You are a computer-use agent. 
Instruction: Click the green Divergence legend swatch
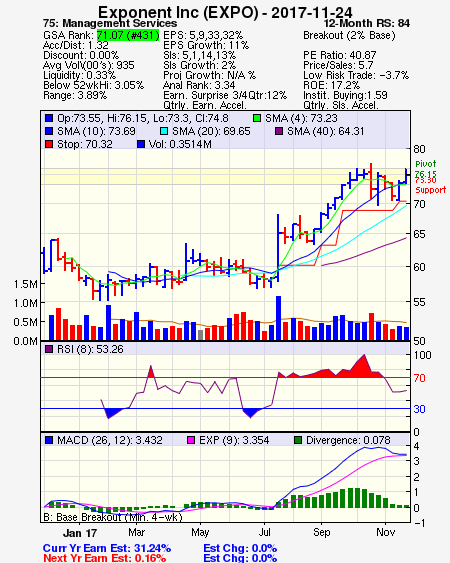click(x=298, y=440)
